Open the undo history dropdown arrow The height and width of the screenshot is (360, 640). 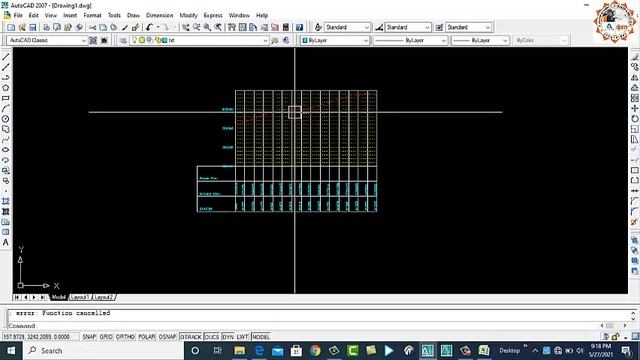point(158,27)
